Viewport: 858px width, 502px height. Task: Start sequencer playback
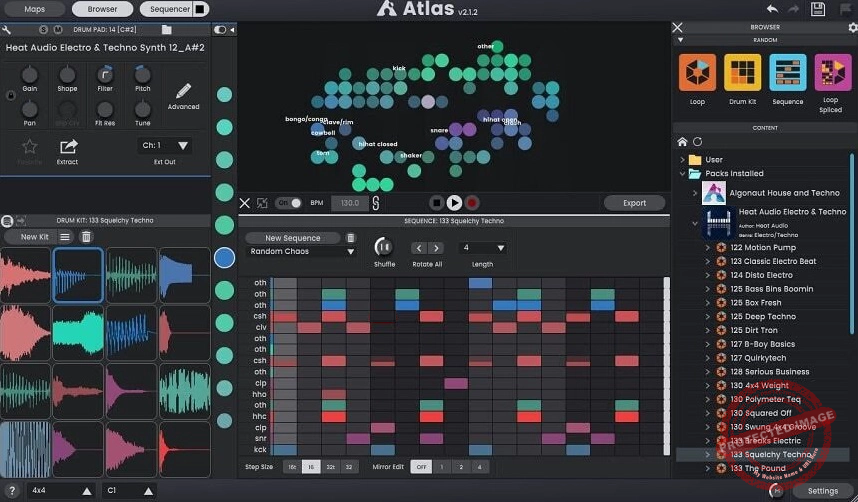pos(454,203)
